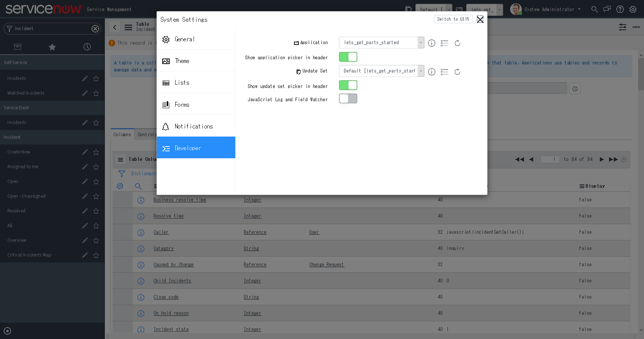This screenshot has height=339, width=644.
Task: Turn off show update set picker in header
Action: point(348,85)
